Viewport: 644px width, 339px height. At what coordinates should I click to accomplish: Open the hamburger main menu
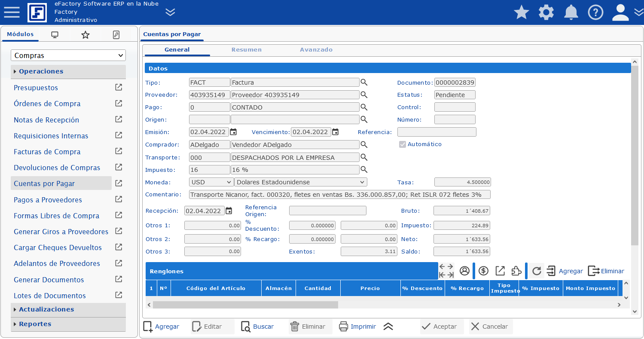(12, 12)
